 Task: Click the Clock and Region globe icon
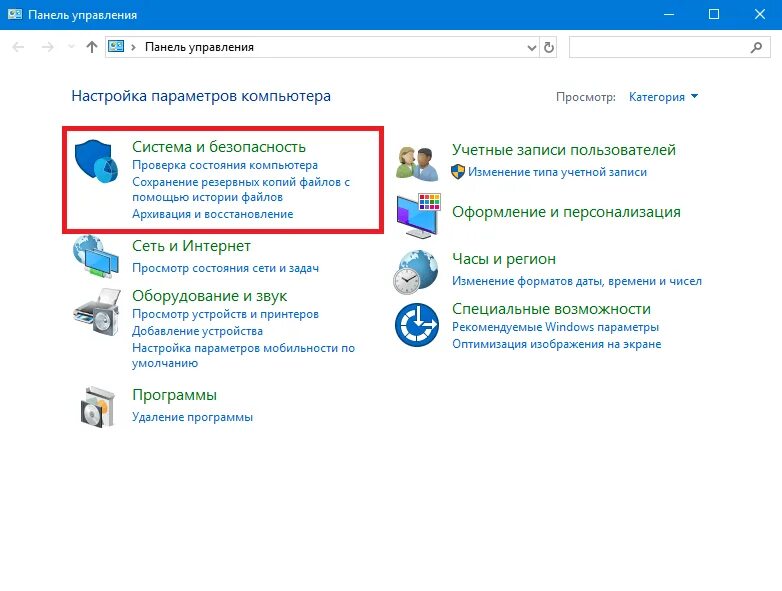point(416,272)
